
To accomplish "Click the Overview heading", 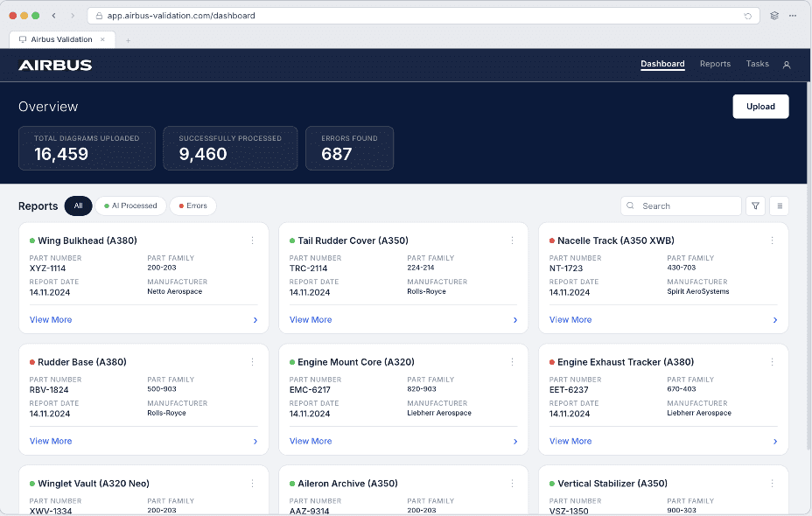I will click(48, 107).
